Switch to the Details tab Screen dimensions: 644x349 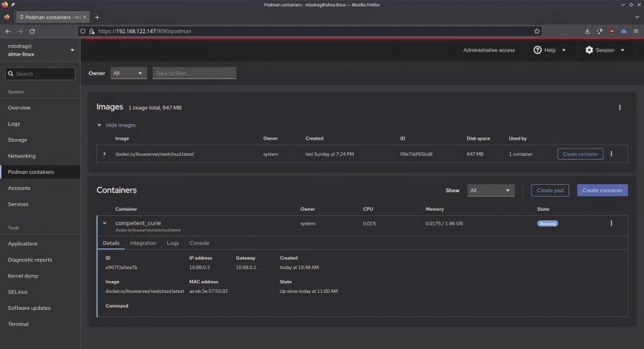coord(111,243)
